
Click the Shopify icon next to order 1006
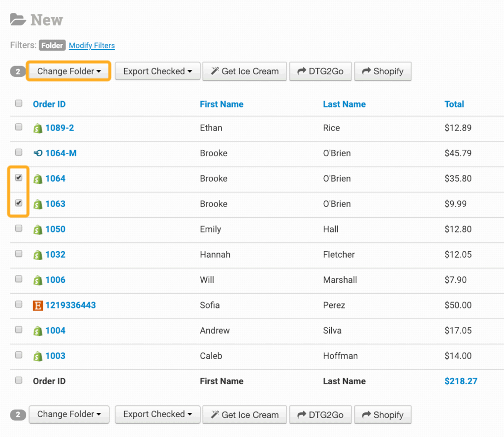38,280
